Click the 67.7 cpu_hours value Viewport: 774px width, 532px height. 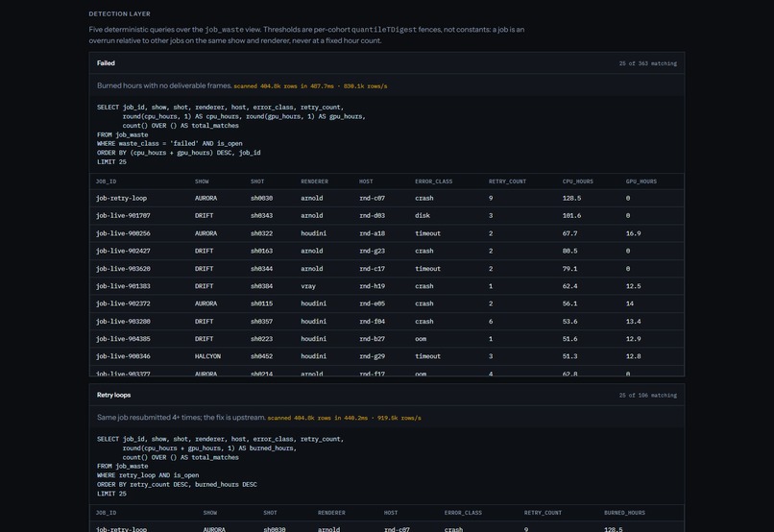point(569,233)
